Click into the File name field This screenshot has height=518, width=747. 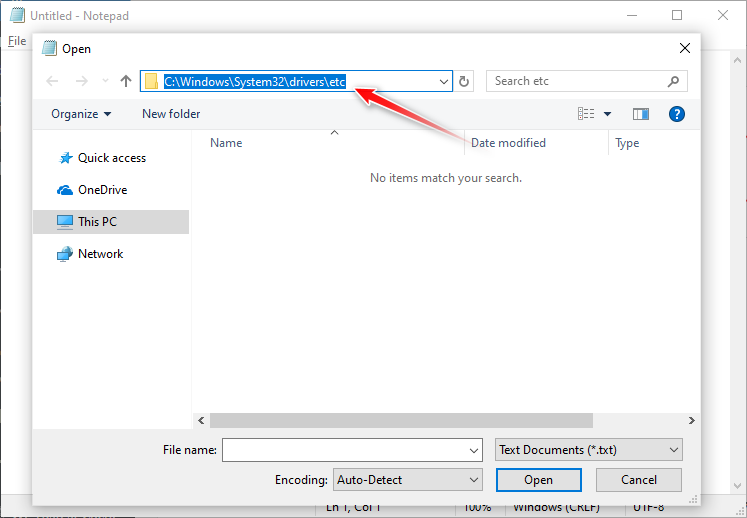click(344, 450)
